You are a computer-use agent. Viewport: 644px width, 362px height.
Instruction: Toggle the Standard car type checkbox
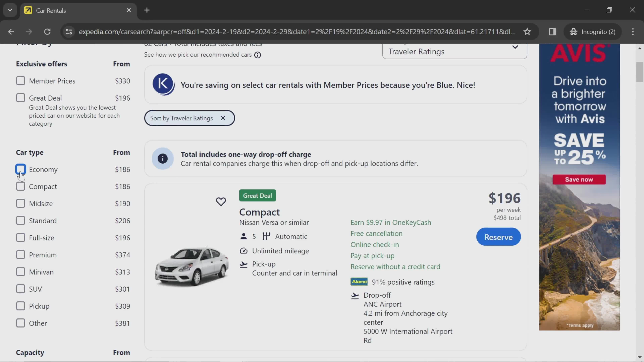pos(20,220)
